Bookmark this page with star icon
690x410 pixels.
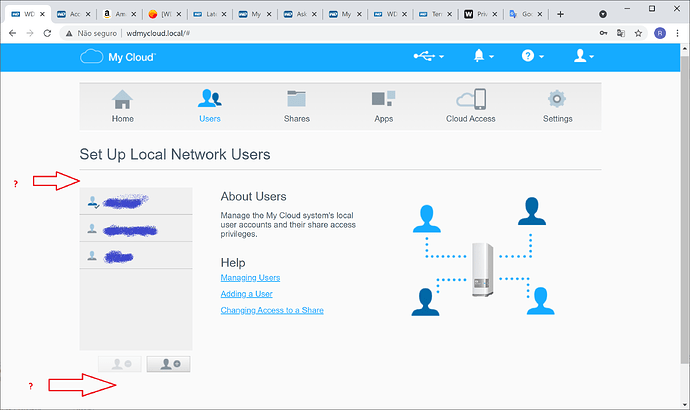(638, 33)
